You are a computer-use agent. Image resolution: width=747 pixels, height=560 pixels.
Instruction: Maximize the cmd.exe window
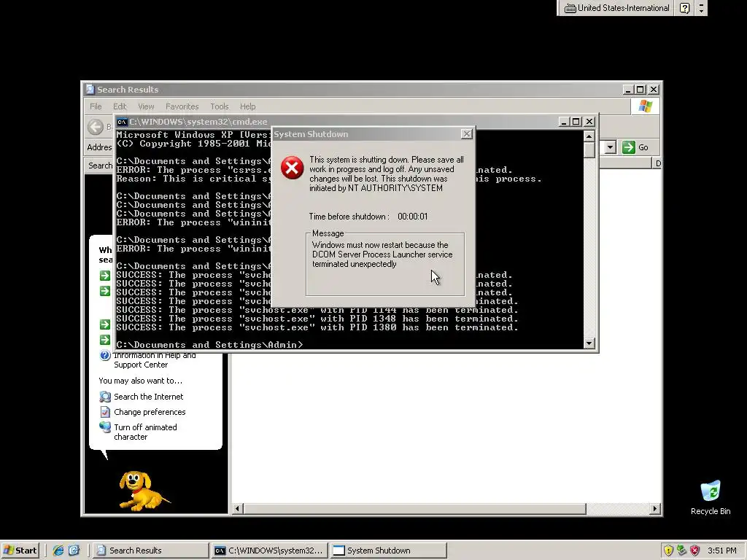coord(576,122)
